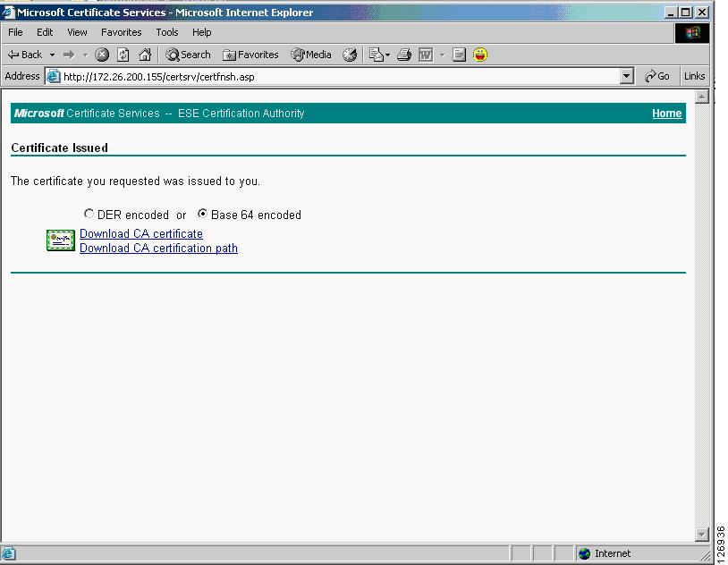Viewport: 728px width, 565px height.
Task: Maximize the Internet Explorer window
Action: pos(686,13)
